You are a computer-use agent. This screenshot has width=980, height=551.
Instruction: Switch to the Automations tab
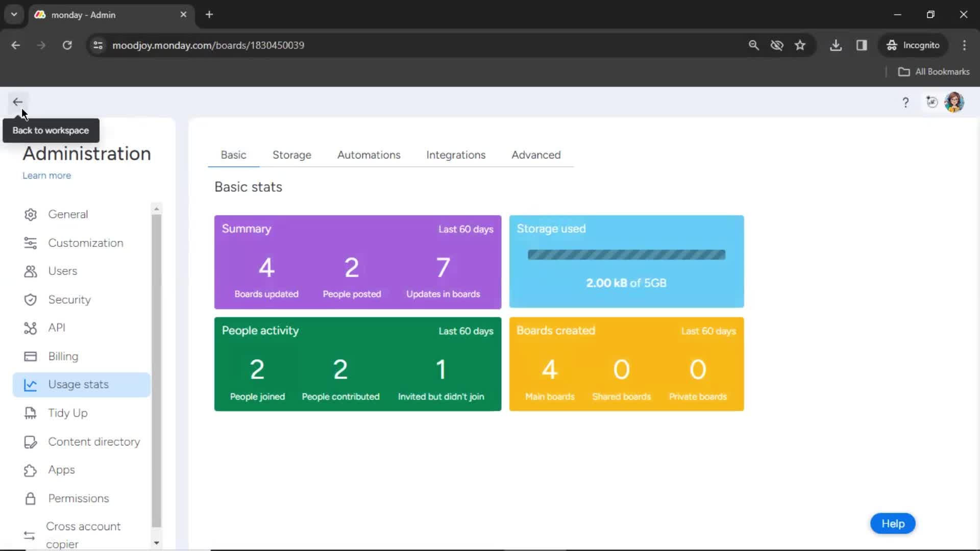[369, 155]
